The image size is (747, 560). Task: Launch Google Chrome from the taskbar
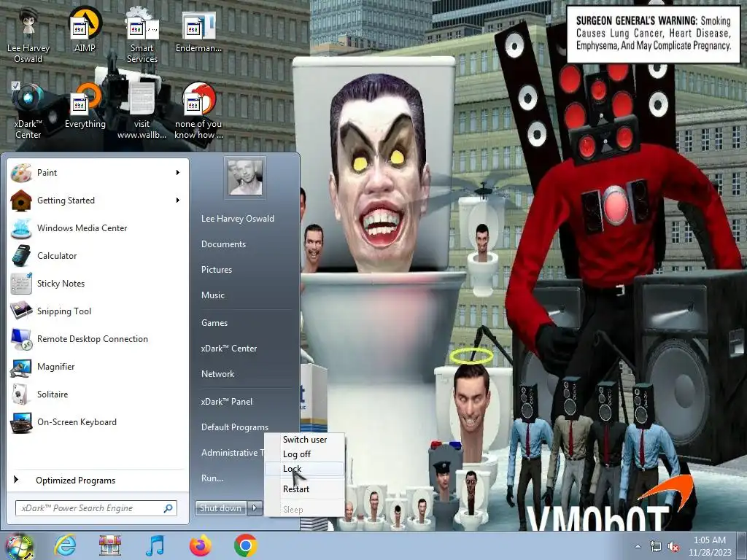coord(246,545)
